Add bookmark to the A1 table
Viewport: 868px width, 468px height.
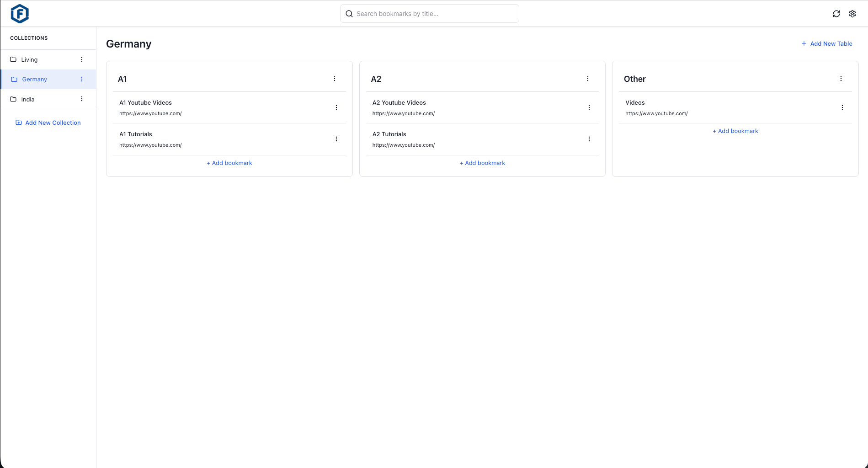point(229,163)
